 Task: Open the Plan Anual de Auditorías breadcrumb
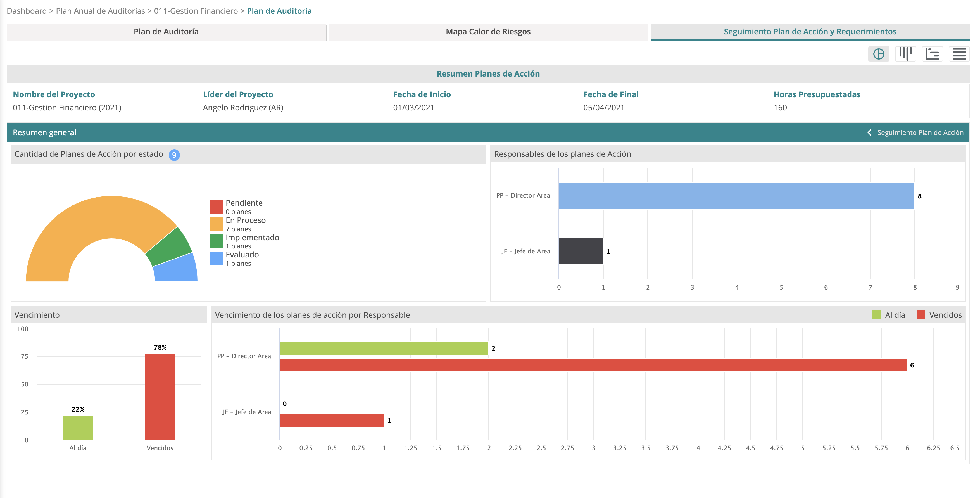(x=101, y=11)
